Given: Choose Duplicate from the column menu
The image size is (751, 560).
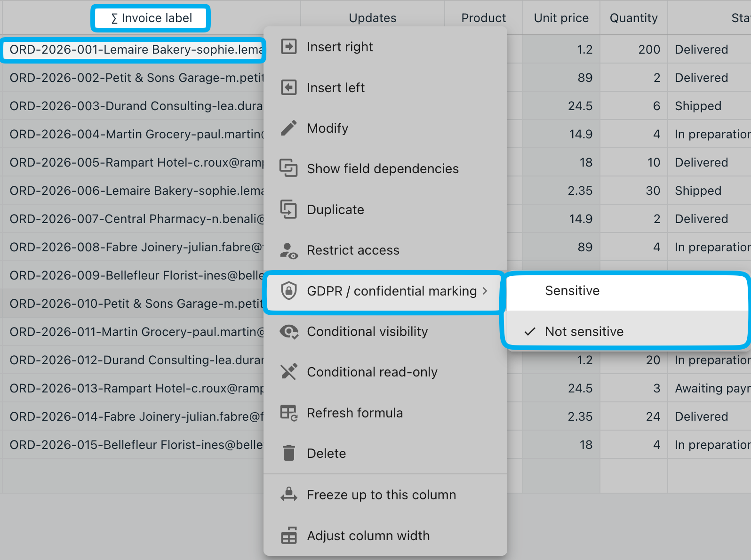Looking at the screenshot, I should pos(385,209).
